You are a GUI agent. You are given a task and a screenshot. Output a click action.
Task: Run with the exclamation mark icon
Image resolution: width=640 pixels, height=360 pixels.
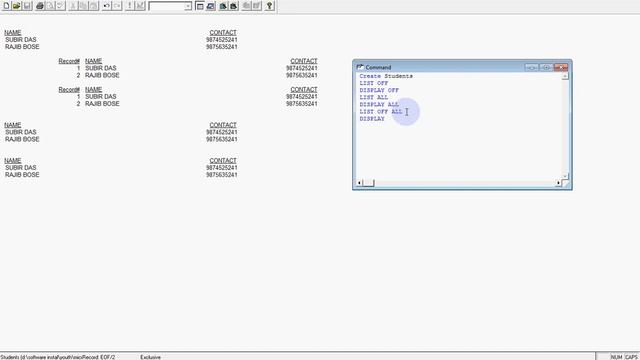pyautogui.click(x=130, y=6)
